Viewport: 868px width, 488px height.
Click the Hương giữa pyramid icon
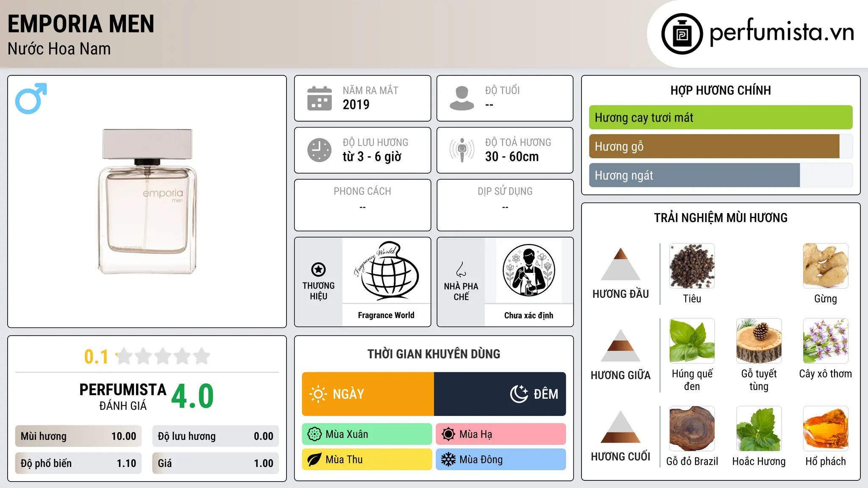tap(620, 345)
